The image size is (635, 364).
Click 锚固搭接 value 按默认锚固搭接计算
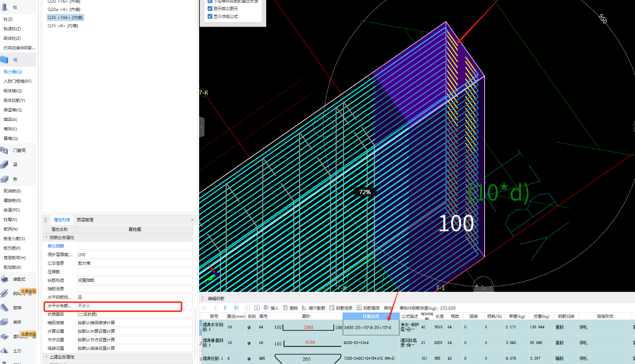click(x=135, y=323)
